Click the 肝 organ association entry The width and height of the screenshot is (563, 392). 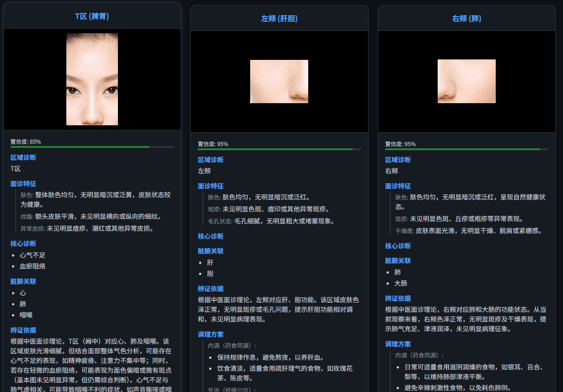point(210,262)
